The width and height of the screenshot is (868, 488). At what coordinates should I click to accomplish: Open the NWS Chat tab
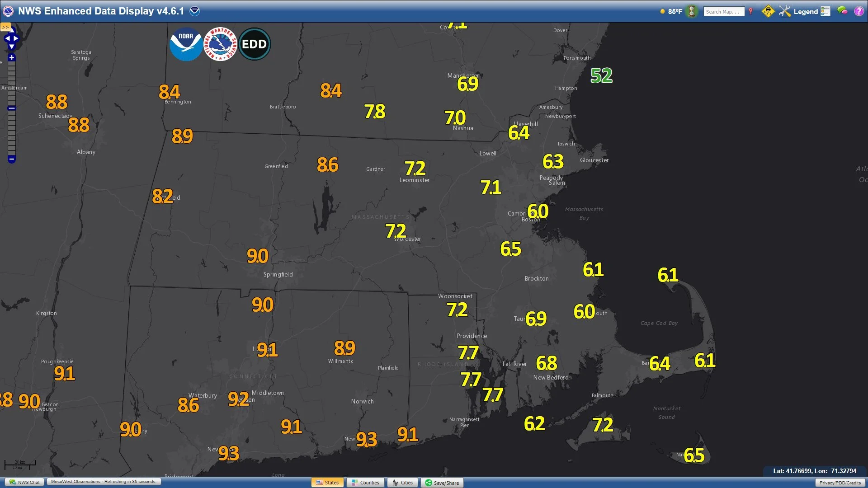pos(24,482)
